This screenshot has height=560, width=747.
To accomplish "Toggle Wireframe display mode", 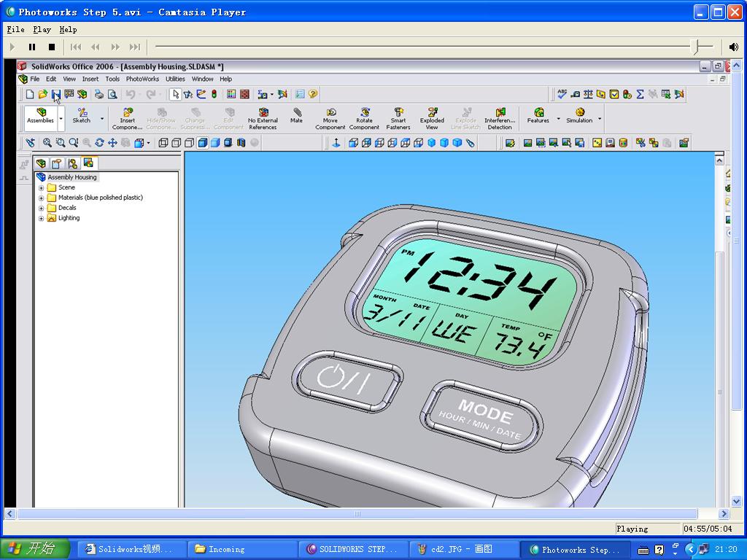I will (x=163, y=142).
